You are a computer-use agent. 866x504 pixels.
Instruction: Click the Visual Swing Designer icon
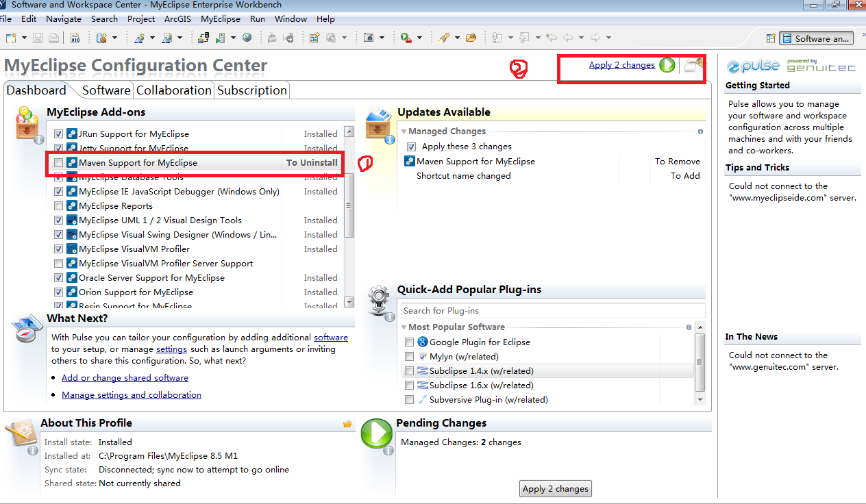pos(72,235)
